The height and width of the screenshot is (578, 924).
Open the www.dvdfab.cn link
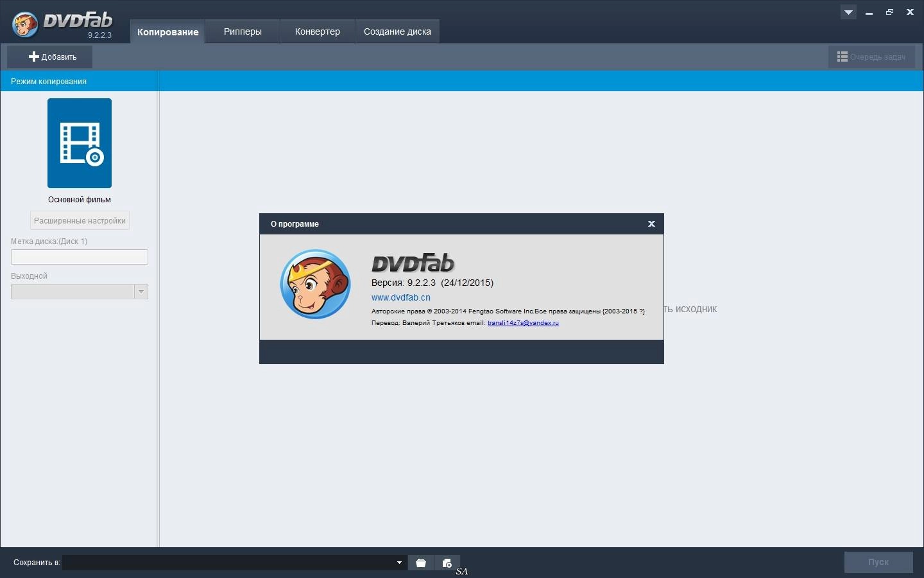pyautogui.click(x=401, y=297)
